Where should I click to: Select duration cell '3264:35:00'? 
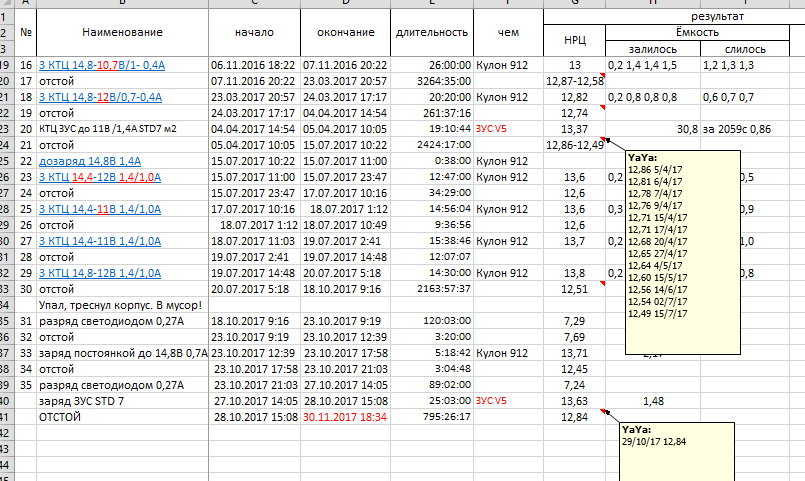(x=432, y=81)
